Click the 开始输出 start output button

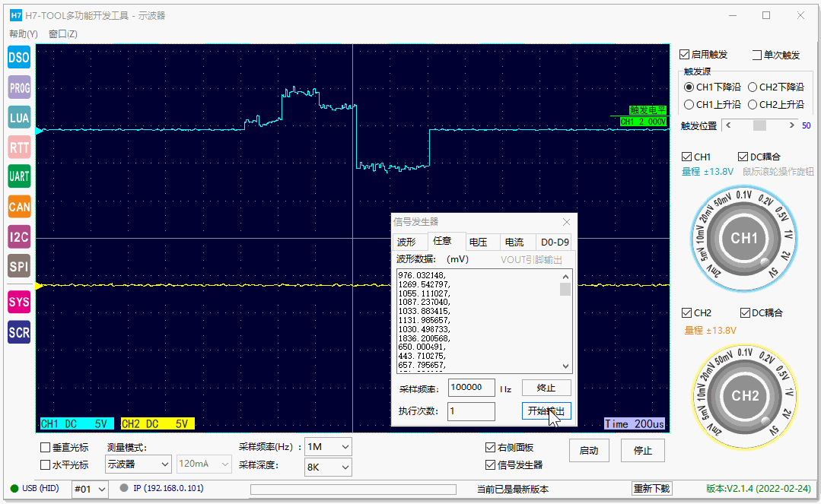pyautogui.click(x=546, y=411)
